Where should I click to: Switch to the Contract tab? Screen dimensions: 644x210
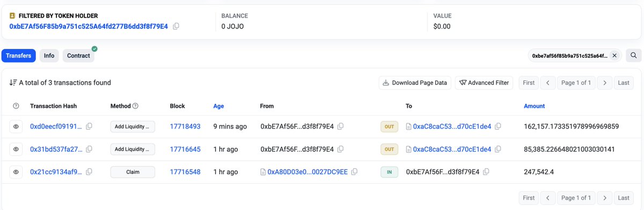tap(78, 55)
